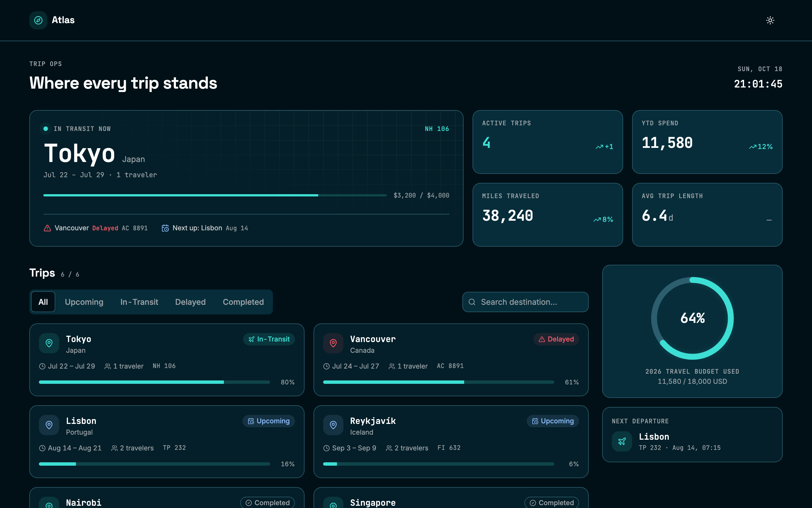
Task: Click the "$3,200 / $4,000" budget text
Action: tap(422, 195)
